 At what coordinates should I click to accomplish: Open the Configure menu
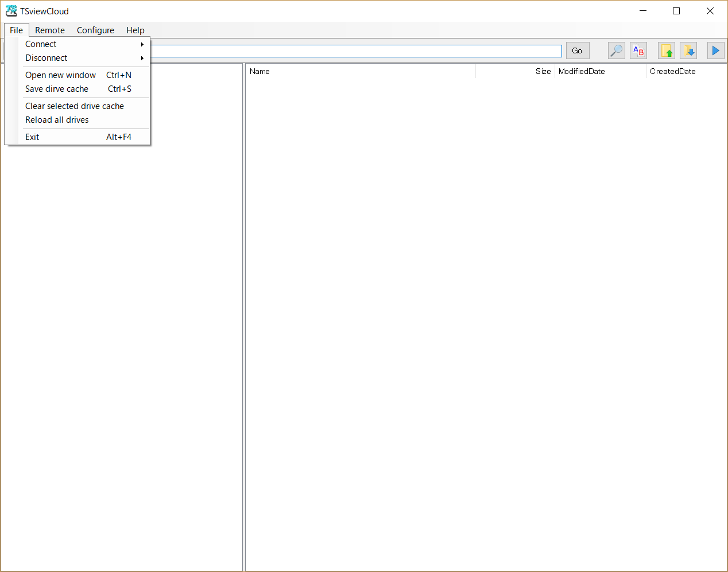tap(95, 30)
